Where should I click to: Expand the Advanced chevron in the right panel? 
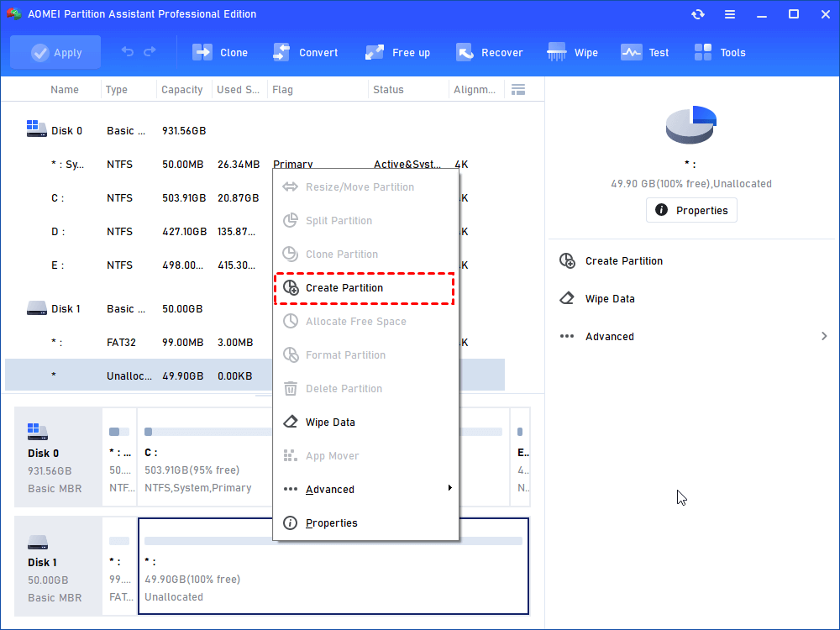click(x=824, y=336)
